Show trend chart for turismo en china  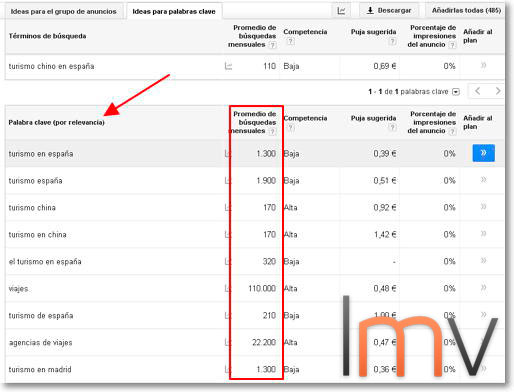tap(227, 235)
